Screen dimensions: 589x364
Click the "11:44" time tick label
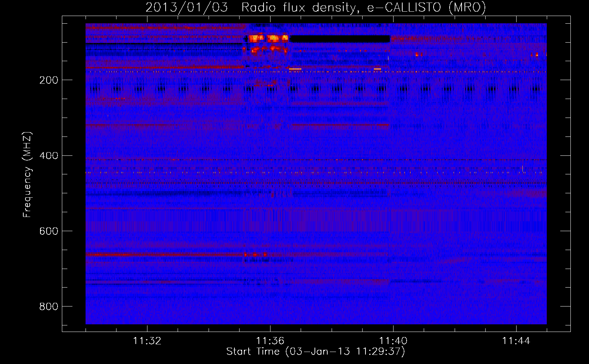[x=516, y=341]
